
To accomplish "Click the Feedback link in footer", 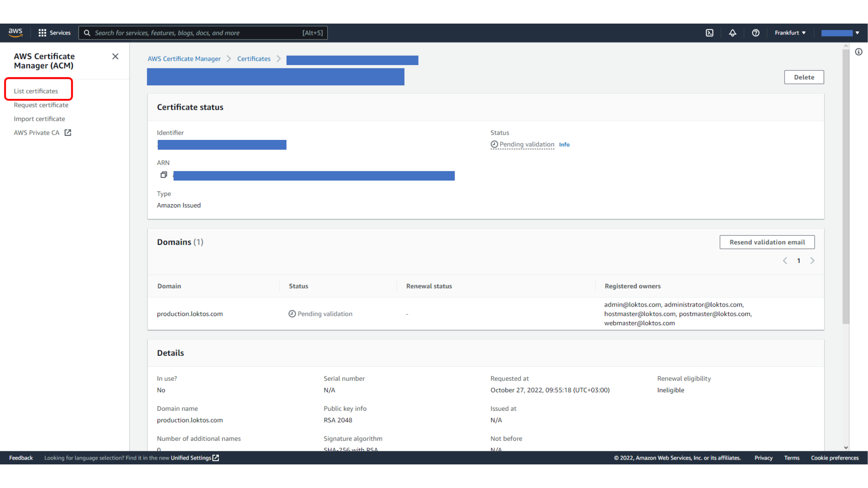I will pos(21,458).
